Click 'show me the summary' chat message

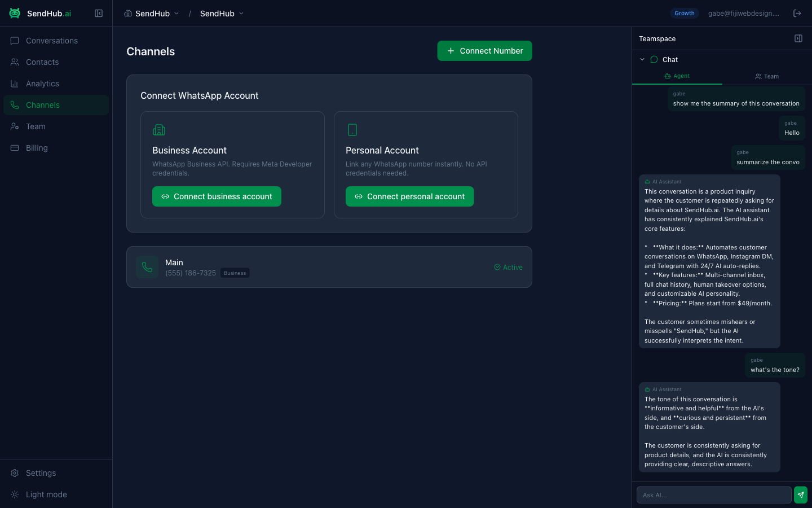click(x=736, y=99)
